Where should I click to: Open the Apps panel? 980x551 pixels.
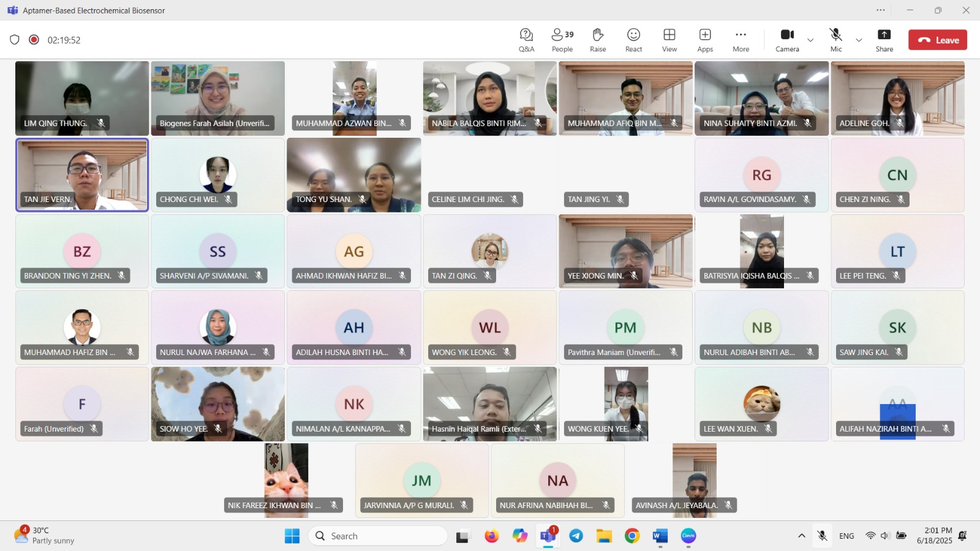[x=705, y=40]
